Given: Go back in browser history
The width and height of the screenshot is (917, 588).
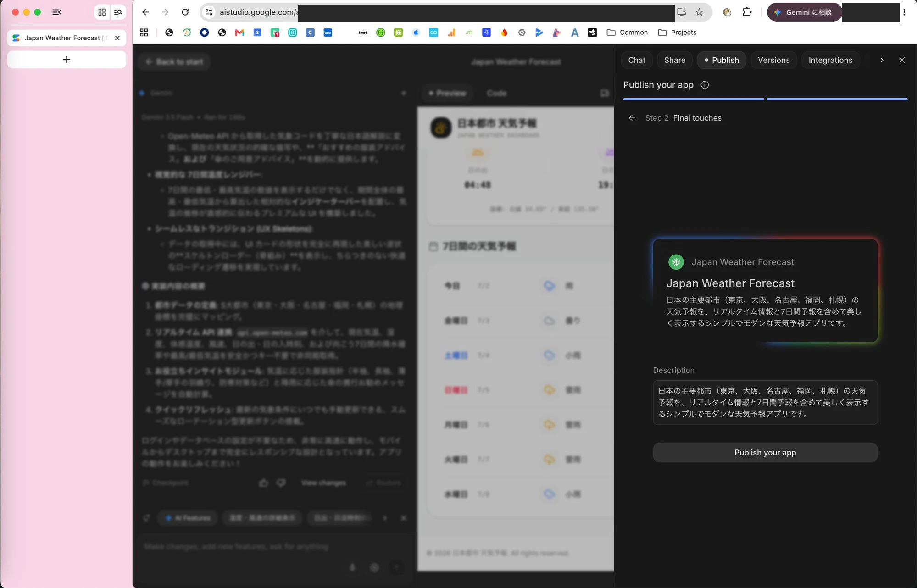Looking at the screenshot, I should (x=145, y=12).
